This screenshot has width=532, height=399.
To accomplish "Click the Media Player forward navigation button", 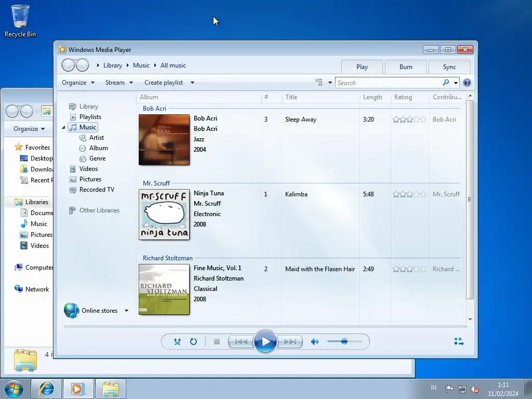I will (82, 65).
